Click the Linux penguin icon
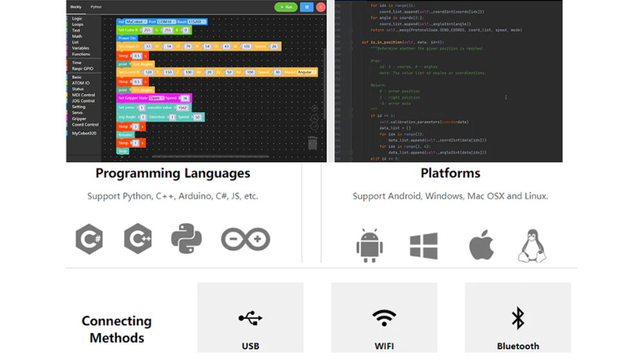This screenshot has width=644, height=363. click(532, 246)
